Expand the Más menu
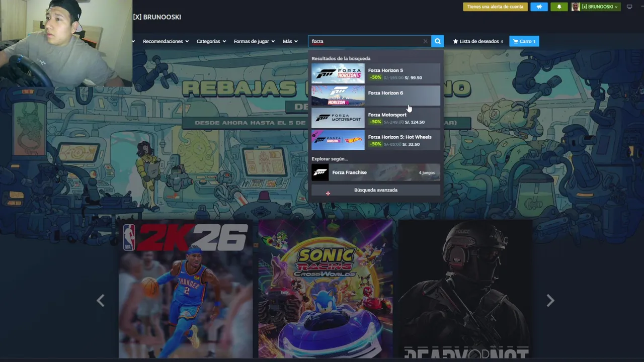 [x=290, y=41]
